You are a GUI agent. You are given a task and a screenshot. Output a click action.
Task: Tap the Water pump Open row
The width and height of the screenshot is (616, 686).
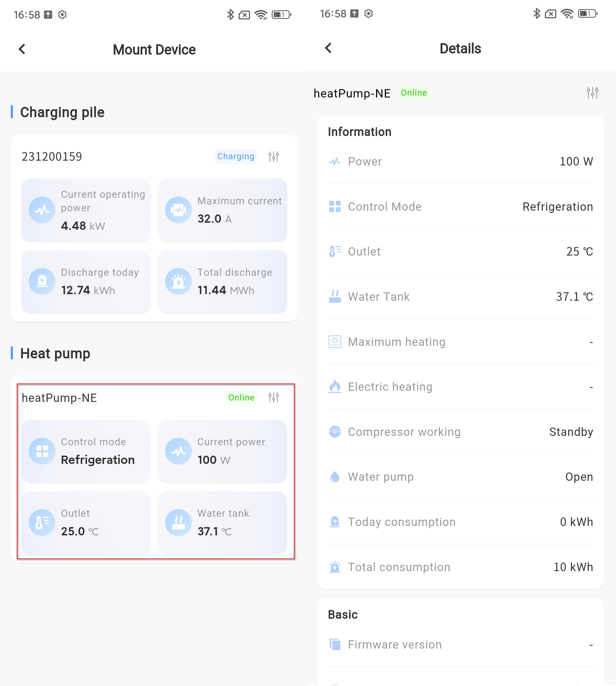pyautogui.click(x=460, y=477)
